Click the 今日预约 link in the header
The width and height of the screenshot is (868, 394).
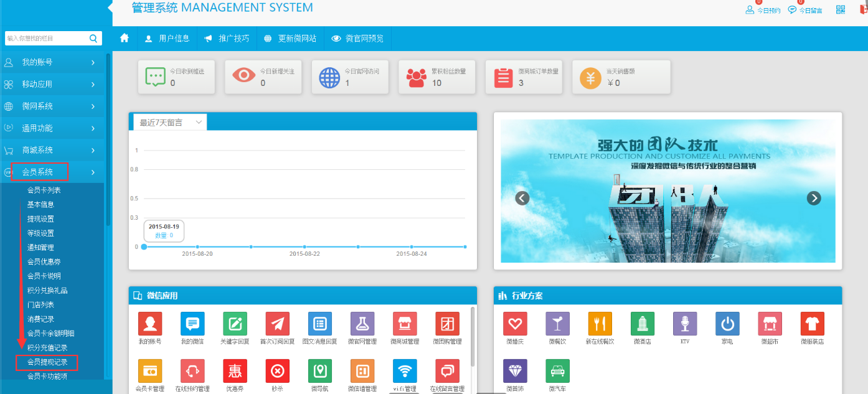(763, 10)
